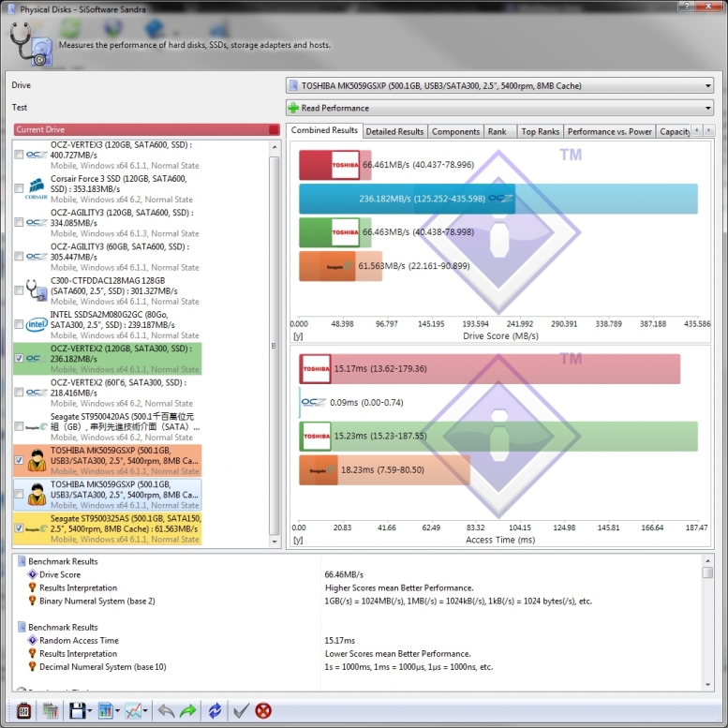Image resolution: width=728 pixels, height=728 pixels.
Task: Click the 66.46MB/s Drive Score value
Action: (344, 574)
